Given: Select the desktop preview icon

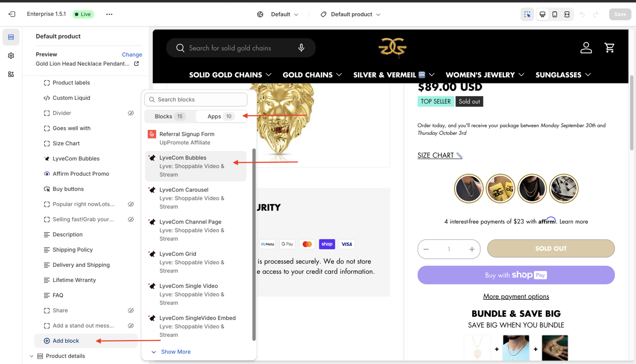Looking at the screenshot, I should pyautogui.click(x=542, y=14).
